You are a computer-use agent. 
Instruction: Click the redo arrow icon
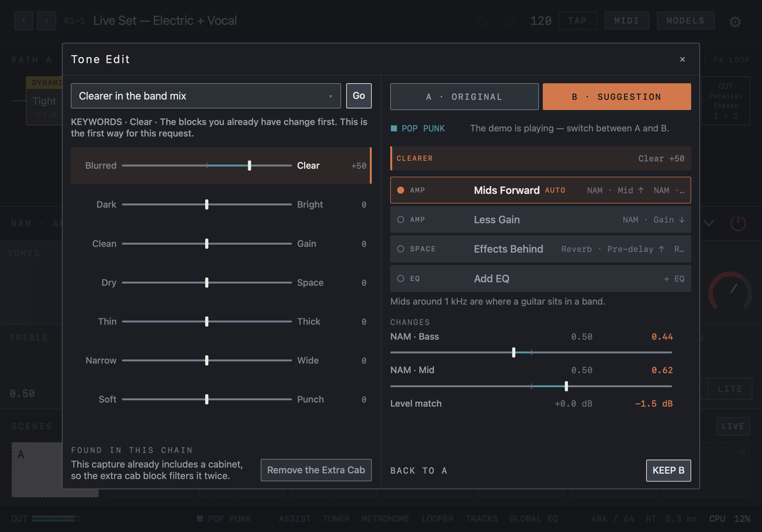[x=509, y=20]
